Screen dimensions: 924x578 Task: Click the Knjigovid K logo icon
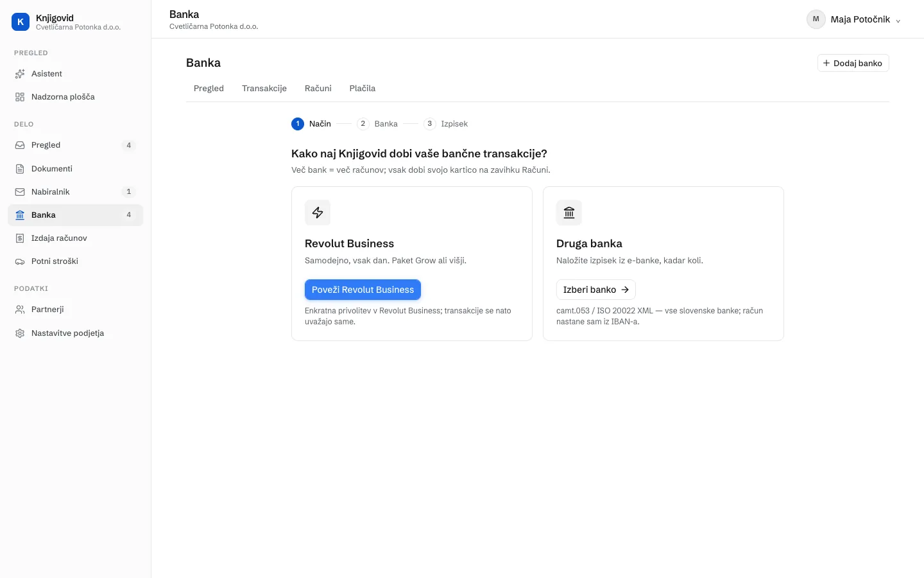coord(21,22)
